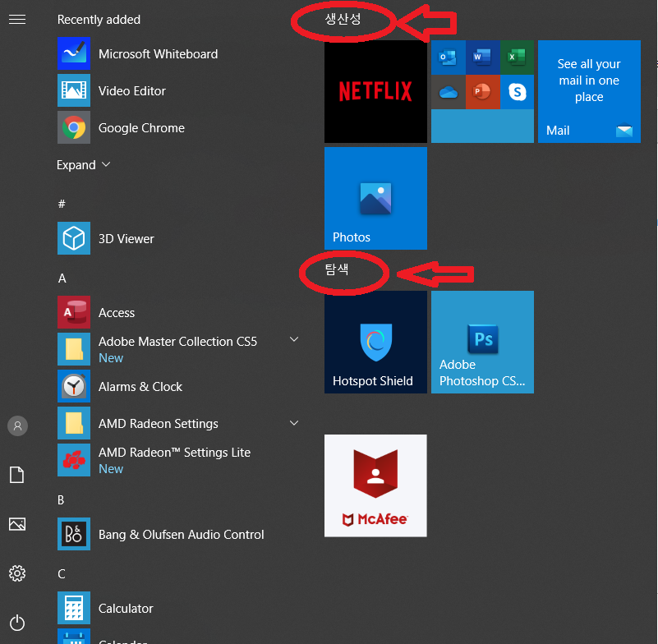Open the hamburger menu at top left
658x644 pixels.
(x=17, y=19)
